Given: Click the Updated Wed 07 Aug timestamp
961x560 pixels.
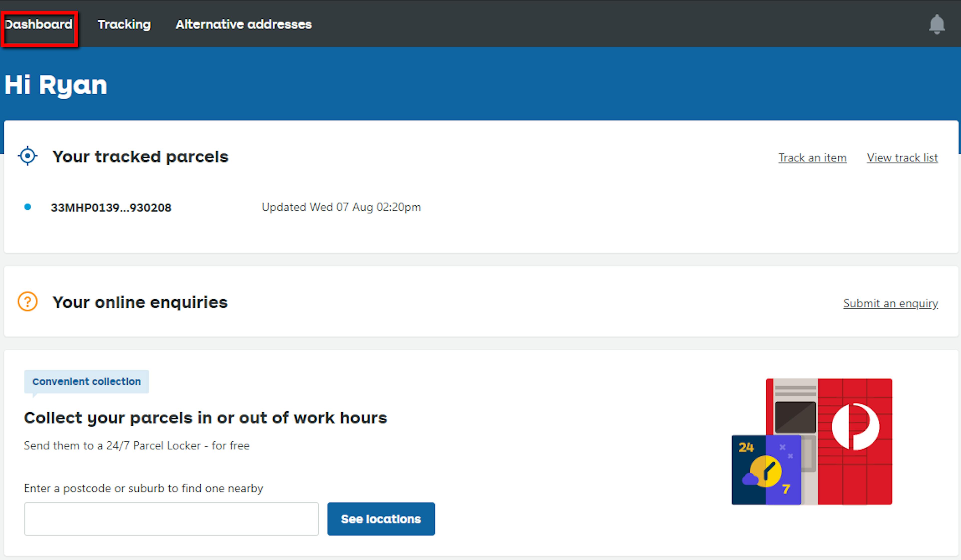Looking at the screenshot, I should coord(341,207).
